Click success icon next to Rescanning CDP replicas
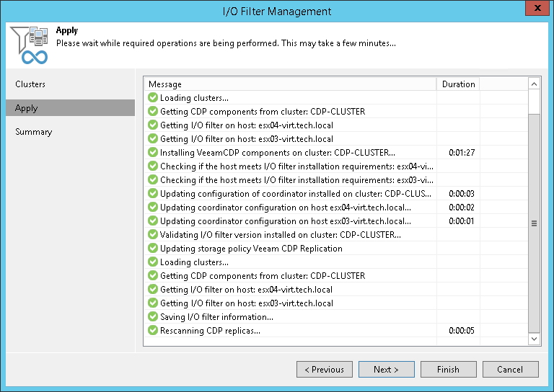Image resolution: width=554 pixels, height=392 pixels. tap(153, 331)
